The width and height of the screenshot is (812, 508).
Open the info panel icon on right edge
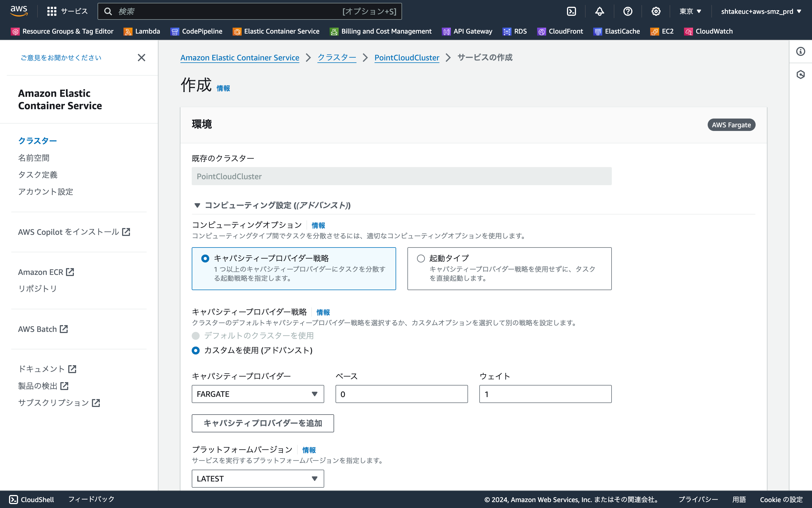[801, 51]
